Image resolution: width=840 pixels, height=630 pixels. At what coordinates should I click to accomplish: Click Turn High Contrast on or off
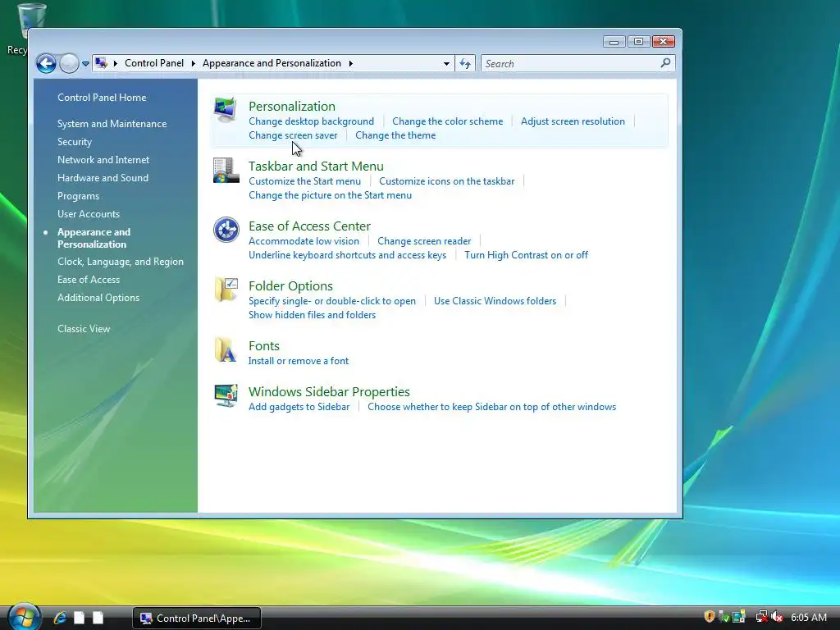coord(526,255)
